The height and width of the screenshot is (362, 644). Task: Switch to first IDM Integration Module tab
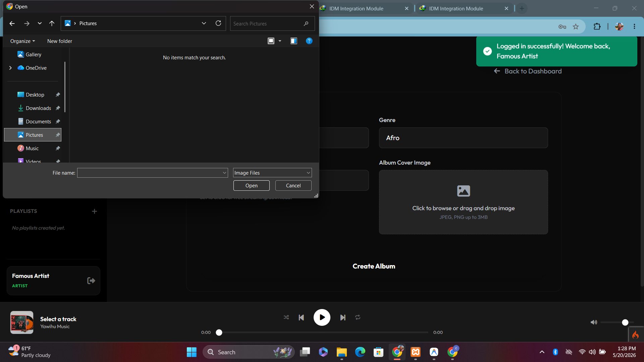[x=356, y=8]
